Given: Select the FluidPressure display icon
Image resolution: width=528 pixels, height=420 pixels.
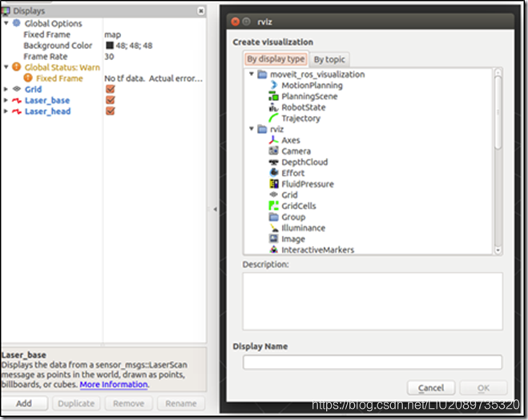Looking at the screenshot, I should pyautogui.click(x=273, y=184).
